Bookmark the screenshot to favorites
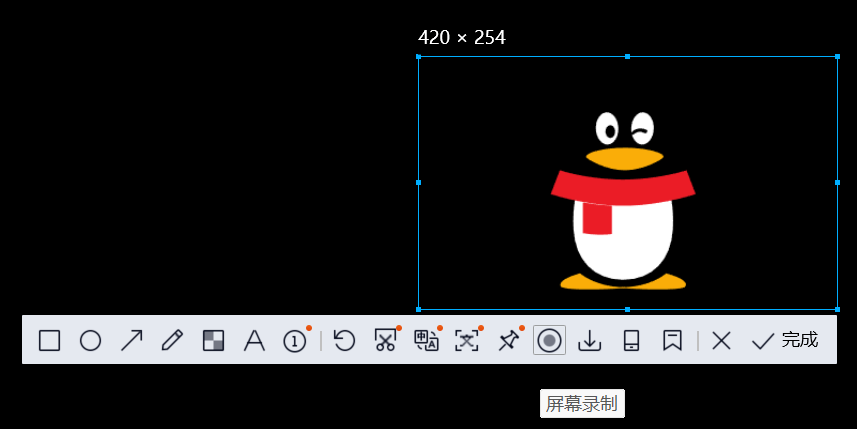857x429 pixels. pos(672,340)
